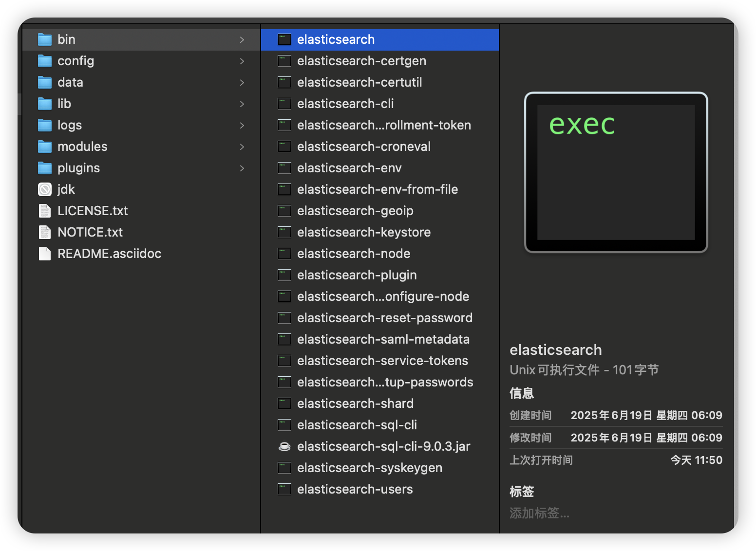Click the NOTICE.txt document icon
This screenshot has width=756, height=551.
click(x=45, y=232)
